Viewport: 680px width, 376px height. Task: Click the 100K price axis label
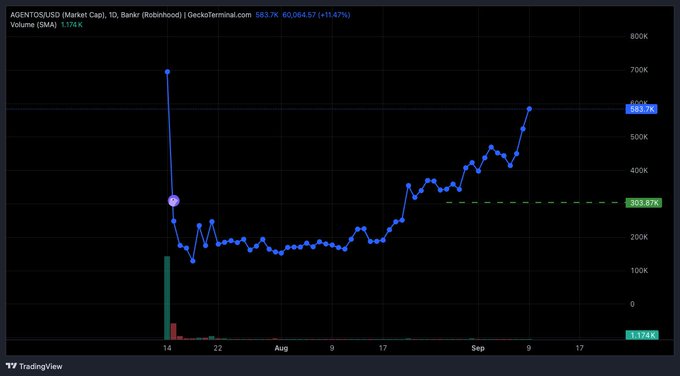(x=639, y=271)
